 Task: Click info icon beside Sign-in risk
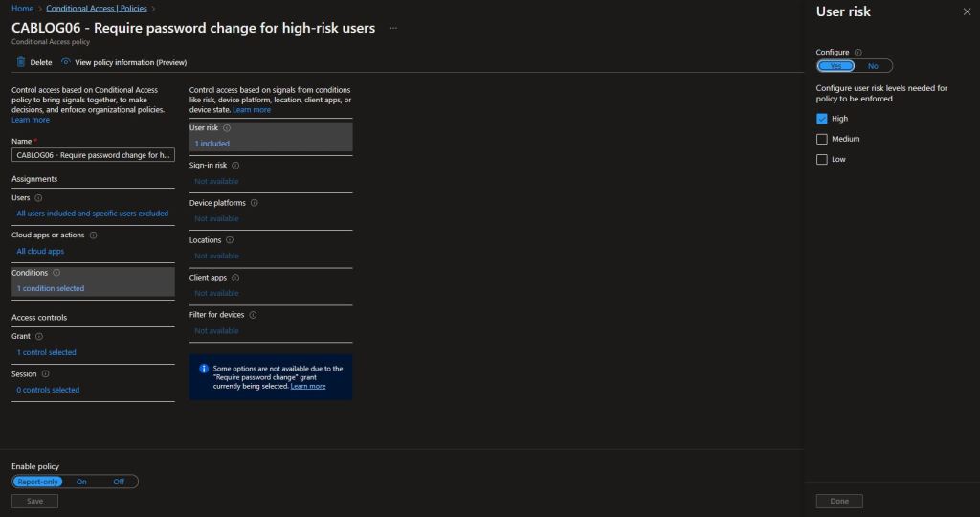(x=235, y=165)
